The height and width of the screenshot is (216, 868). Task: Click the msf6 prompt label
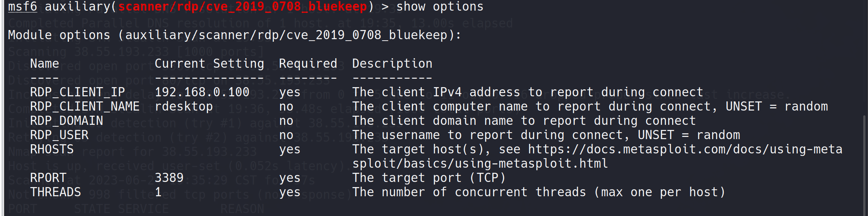(x=22, y=7)
